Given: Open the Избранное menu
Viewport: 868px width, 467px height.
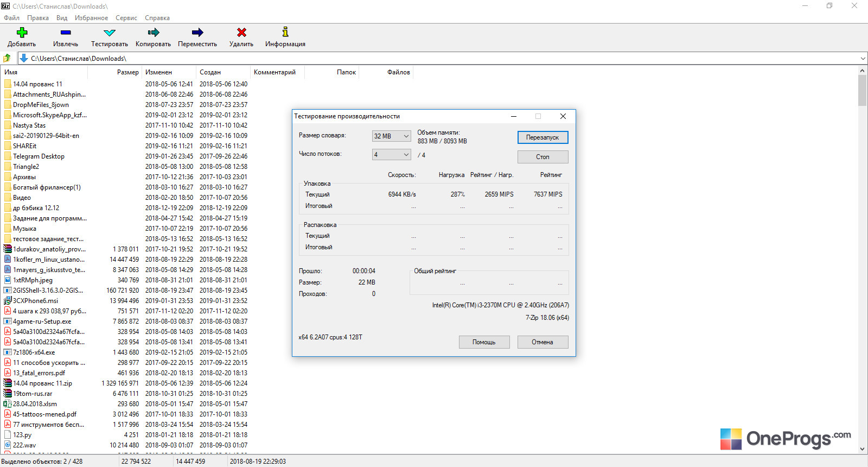Looking at the screenshot, I should (91, 18).
